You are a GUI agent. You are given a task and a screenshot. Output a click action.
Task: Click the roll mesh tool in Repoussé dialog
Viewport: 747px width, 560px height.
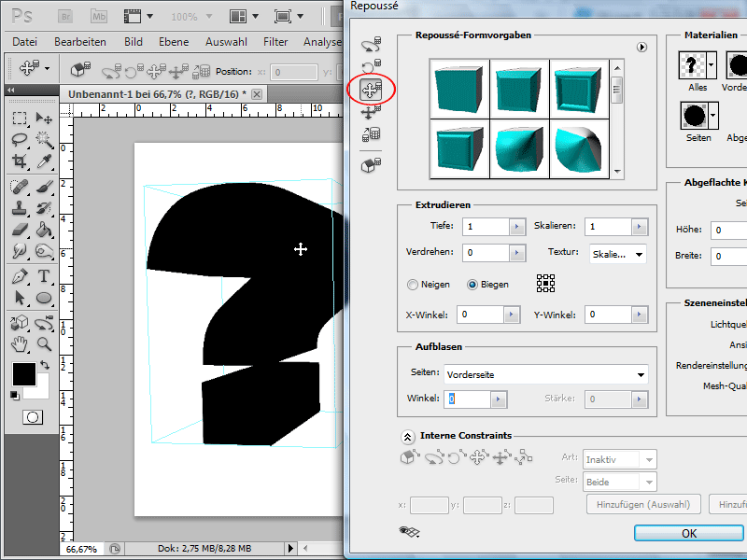pos(371,66)
